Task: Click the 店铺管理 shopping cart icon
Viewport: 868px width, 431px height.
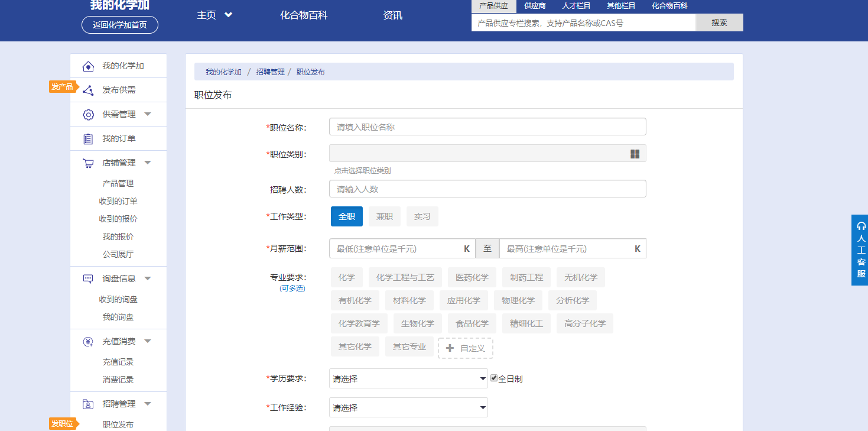Action: [88, 163]
